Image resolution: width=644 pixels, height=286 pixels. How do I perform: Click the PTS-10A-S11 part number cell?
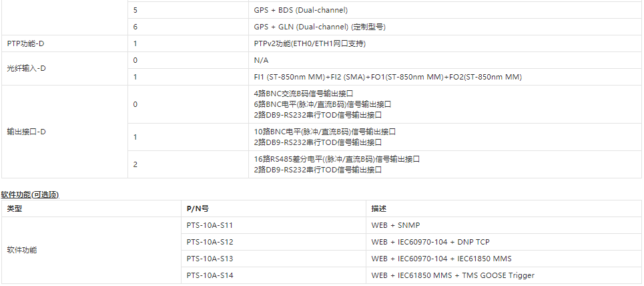click(x=210, y=225)
